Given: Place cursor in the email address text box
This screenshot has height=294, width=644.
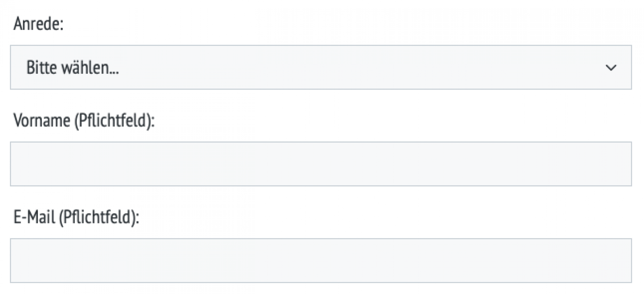Looking at the screenshot, I should click(321, 261).
